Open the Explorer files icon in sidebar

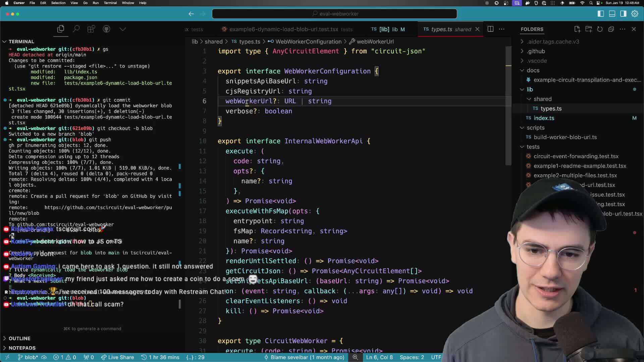pos(61,29)
